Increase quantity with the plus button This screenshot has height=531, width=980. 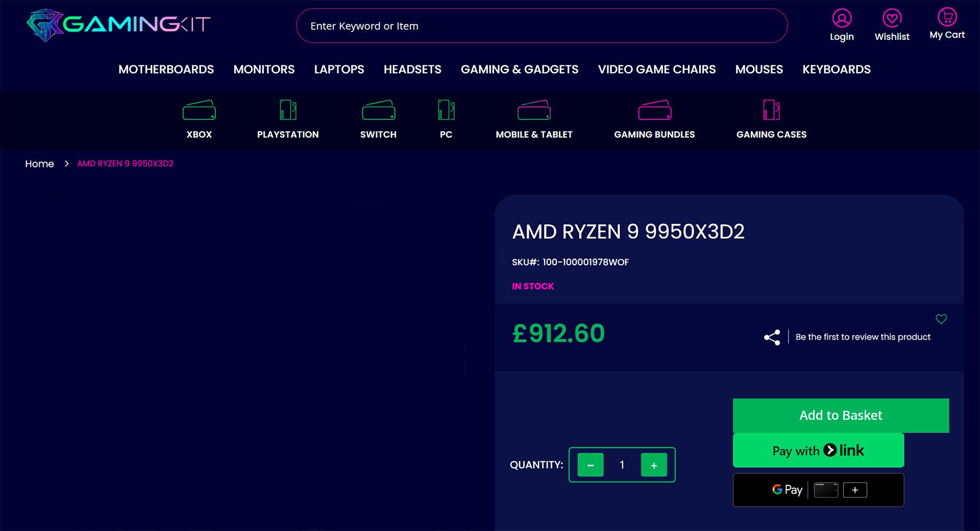tap(654, 465)
